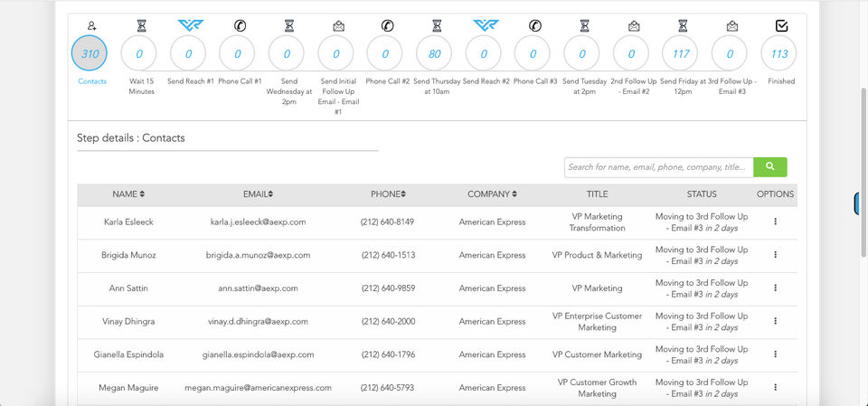The image size is (868, 406).
Task: Click email megan.maguire@americanexpress.com
Action: pos(258,388)
